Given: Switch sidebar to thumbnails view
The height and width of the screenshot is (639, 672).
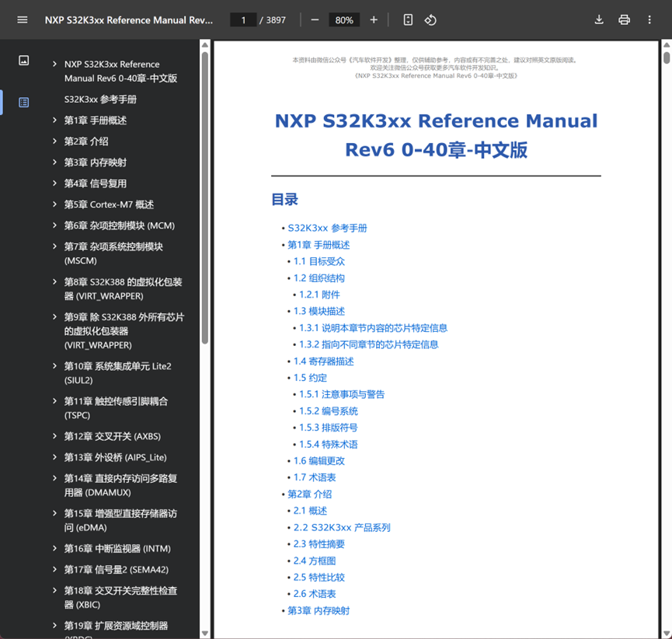Looking at the screenshot, I should click(23, 61).
